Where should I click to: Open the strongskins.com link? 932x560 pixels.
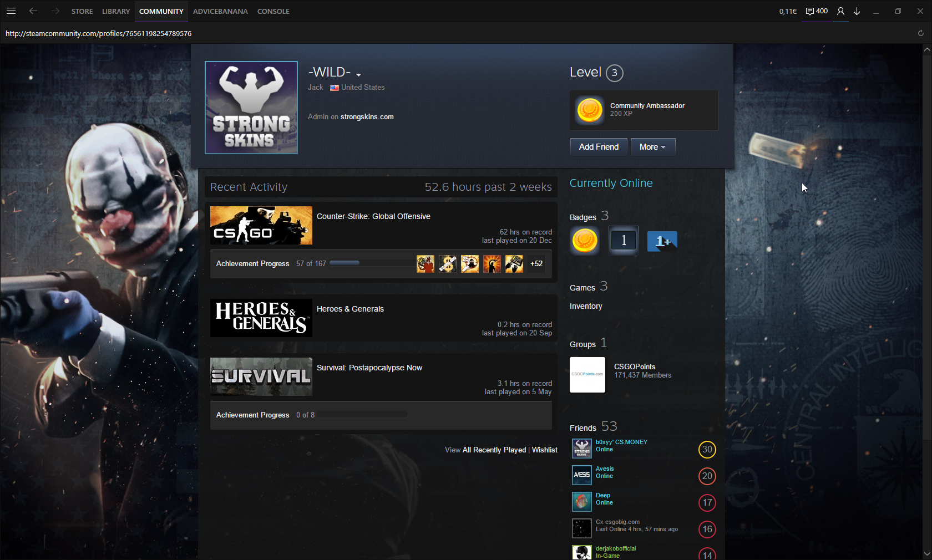point(367,117)
